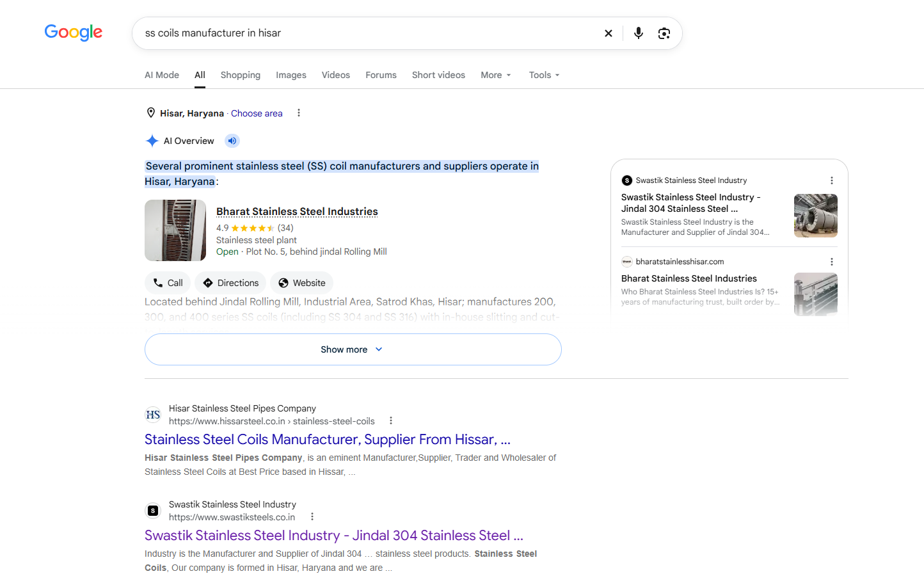Open three-dot menu beside swastiksteels.co.in URL
This screenshot has height=583, width=924.
(312, 516)
